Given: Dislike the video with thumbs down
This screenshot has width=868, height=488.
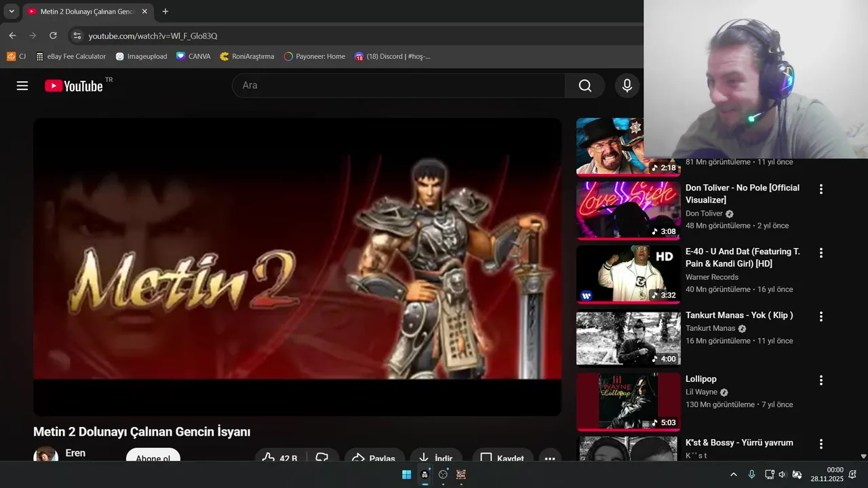Looking at the screenshot, I should coord(322,455).
